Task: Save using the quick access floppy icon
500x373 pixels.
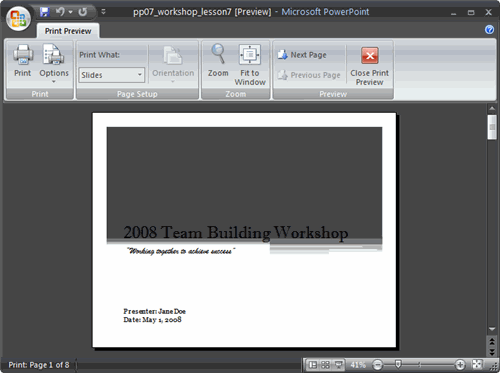Action: 44,12
